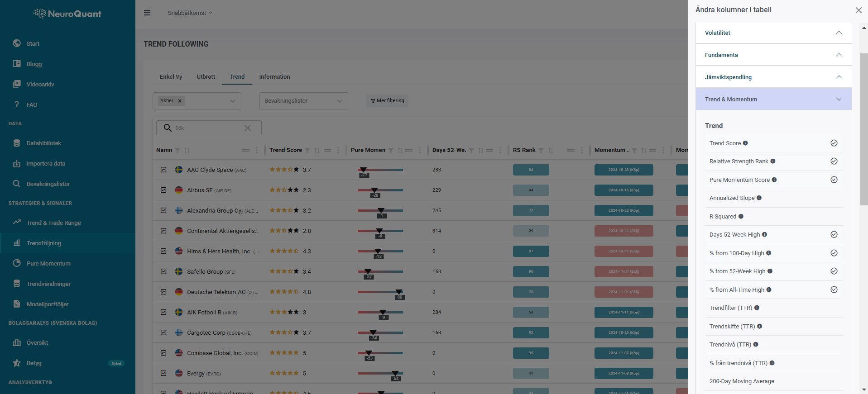Screen dimensions: 868x394
Task: Click the hamburger menu icon
Action: coord(147,13)
